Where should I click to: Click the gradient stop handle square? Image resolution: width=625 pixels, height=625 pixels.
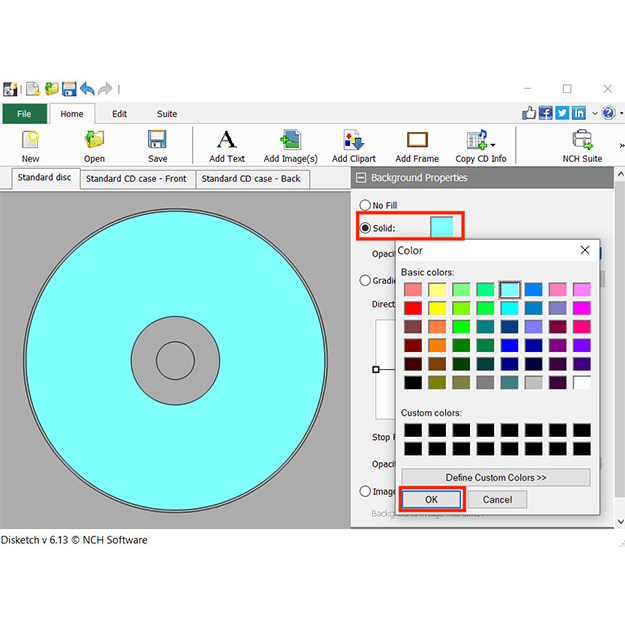point(375,369)
